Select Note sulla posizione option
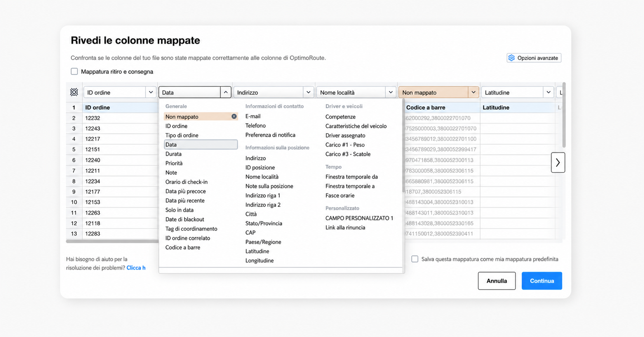Image resolution: width=644 pixels, height=337 pixels. click(269, 186)
